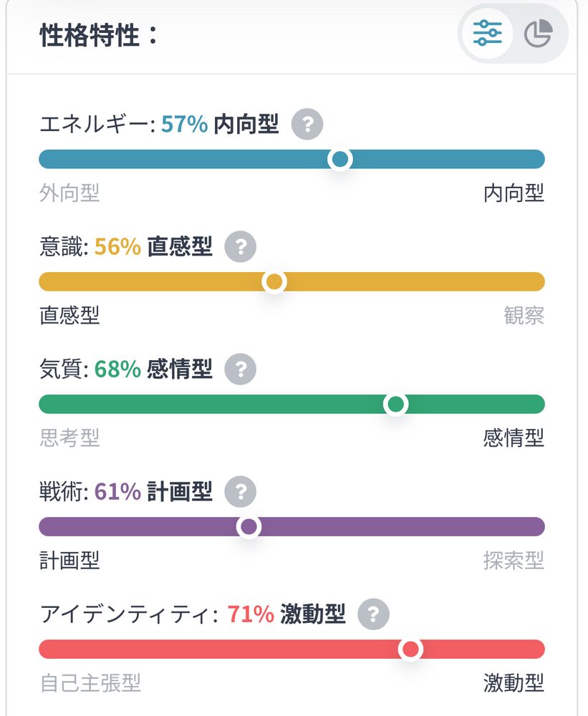Click the 自己主張型 label under the red bar
The image size is (588, 716).
coord(90,682)
